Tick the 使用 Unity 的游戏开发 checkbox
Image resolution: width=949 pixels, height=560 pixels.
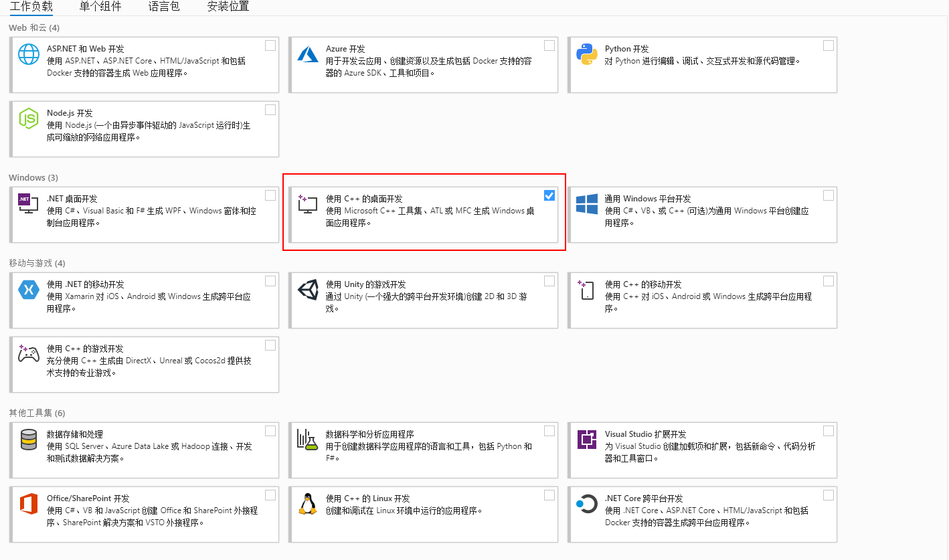(x=549, y=281)
